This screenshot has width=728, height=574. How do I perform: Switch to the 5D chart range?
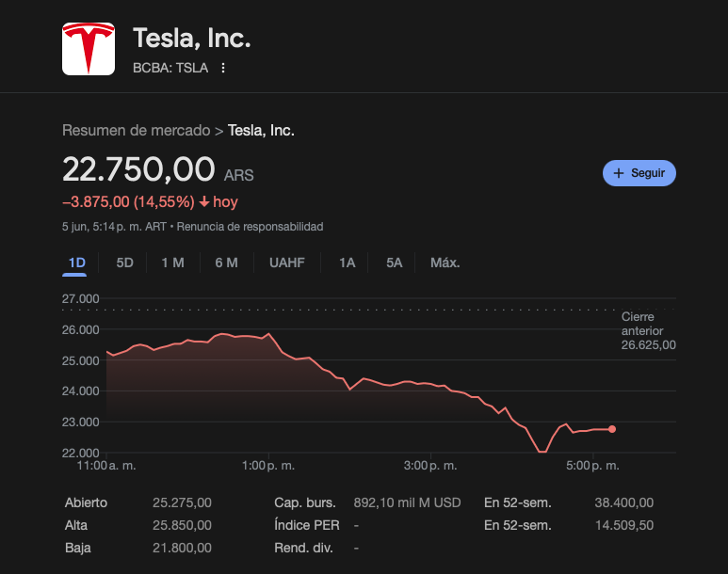(124, 263)
